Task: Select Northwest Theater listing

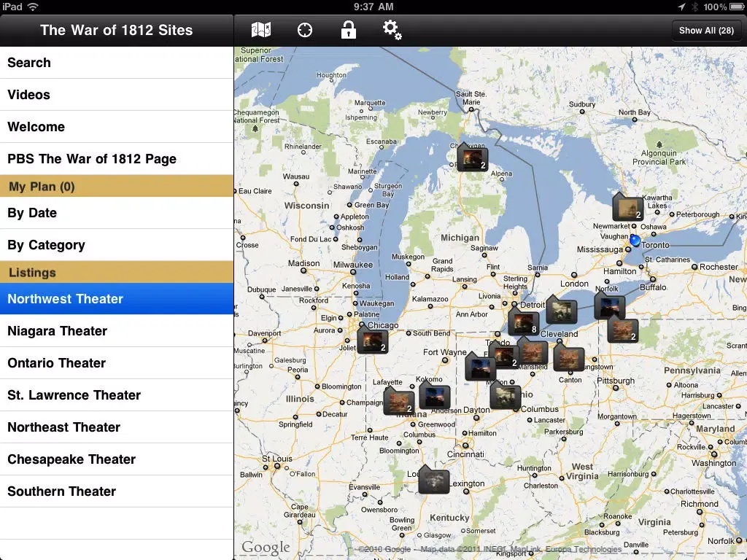Action: tap(117, 298)
